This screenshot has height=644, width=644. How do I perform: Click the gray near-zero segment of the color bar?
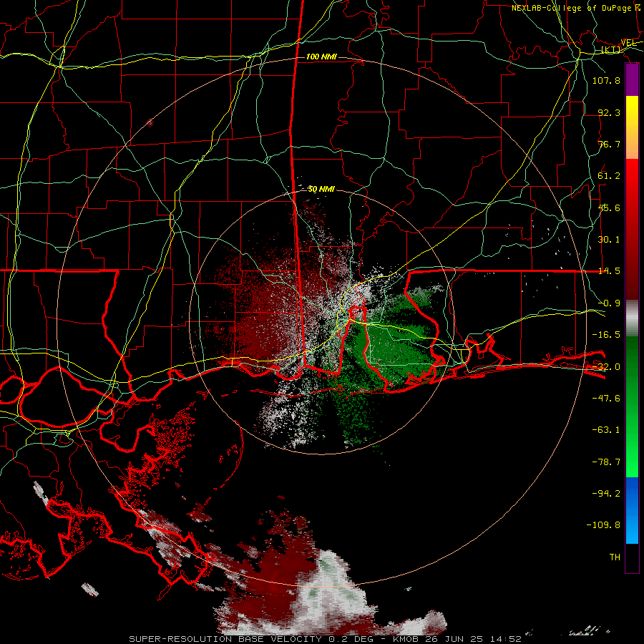(x=632, y=318)
